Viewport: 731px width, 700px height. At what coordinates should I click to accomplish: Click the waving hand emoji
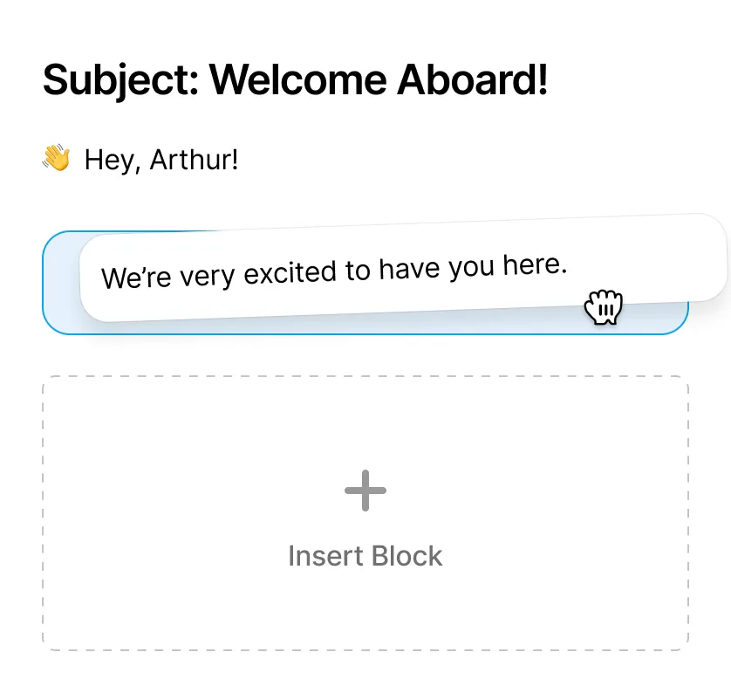click(x=57, y=159)
